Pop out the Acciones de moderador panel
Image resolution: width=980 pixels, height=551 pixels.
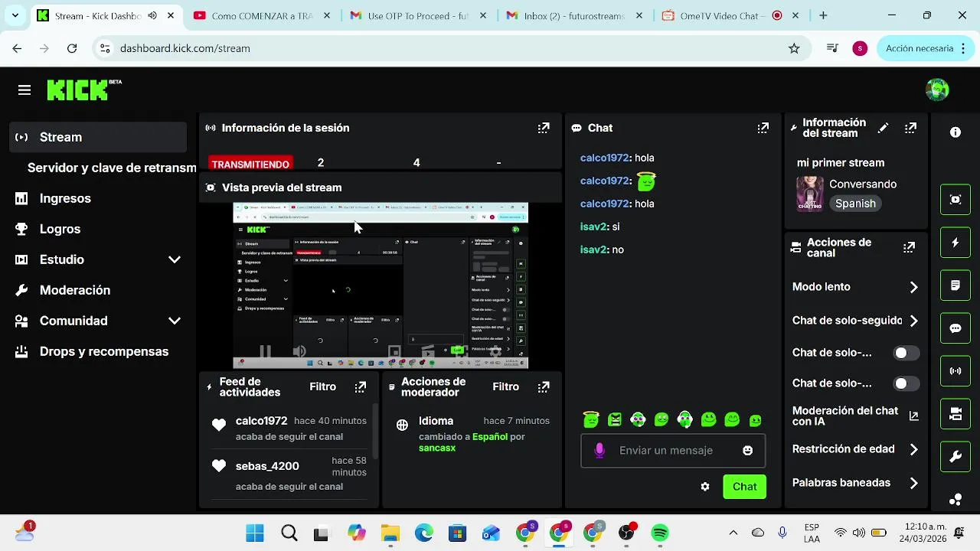pyautogui.click(x=544, y=387)
